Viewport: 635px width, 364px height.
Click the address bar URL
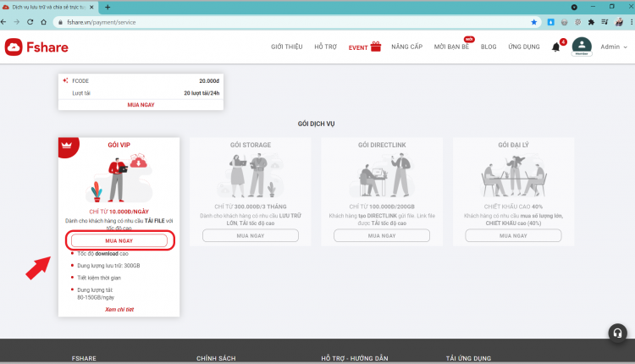tap(102, 22)
